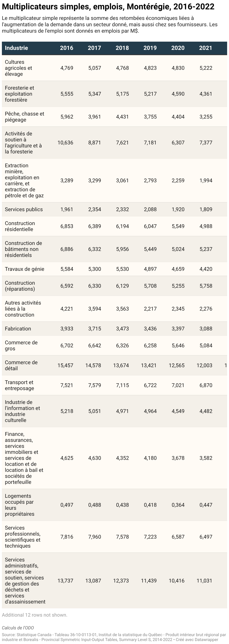Click the Construction résidentielle row label
Screen dimensions: 229x644
click(x=20, y=226)
